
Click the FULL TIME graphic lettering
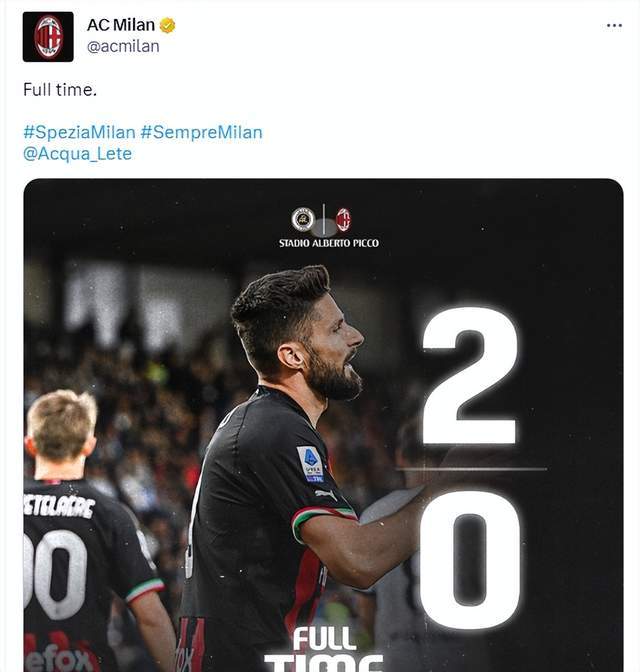point(324,649)
